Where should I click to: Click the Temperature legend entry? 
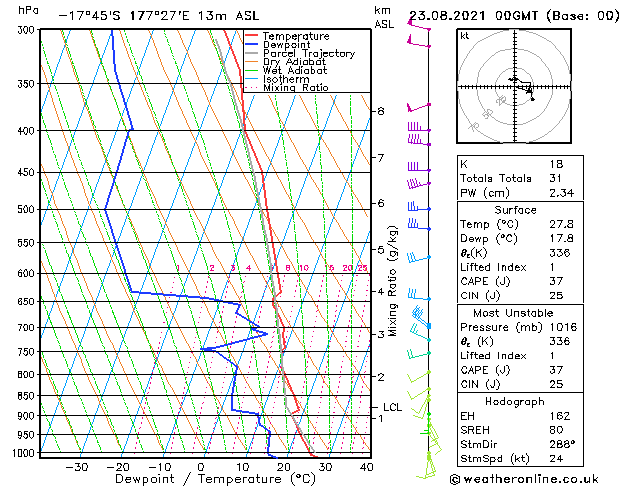click(296, 36)
